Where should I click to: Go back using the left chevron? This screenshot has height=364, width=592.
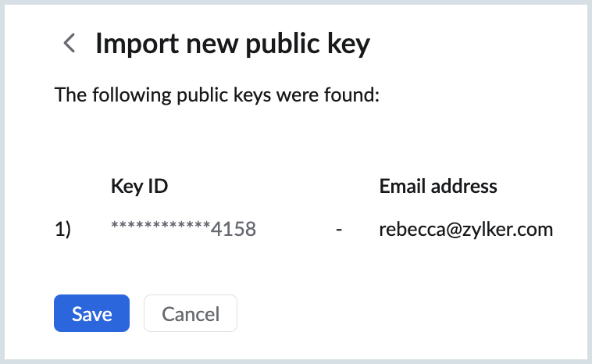(70, 44)
